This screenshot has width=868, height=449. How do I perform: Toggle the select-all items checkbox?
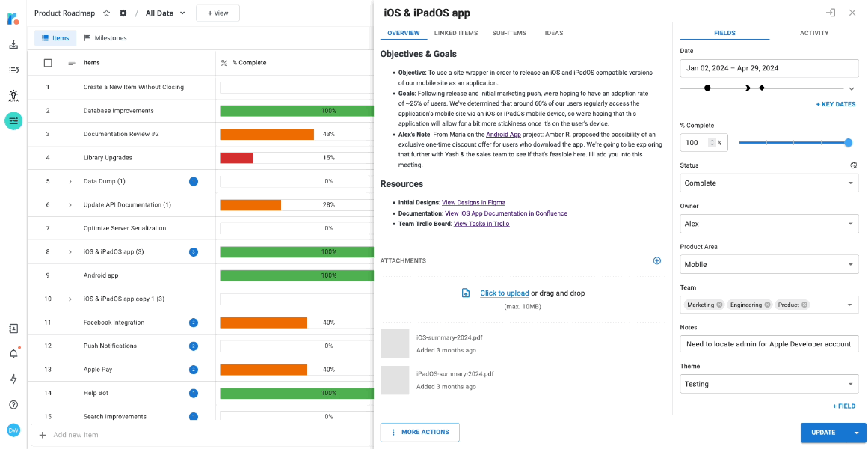click(48, 63)
